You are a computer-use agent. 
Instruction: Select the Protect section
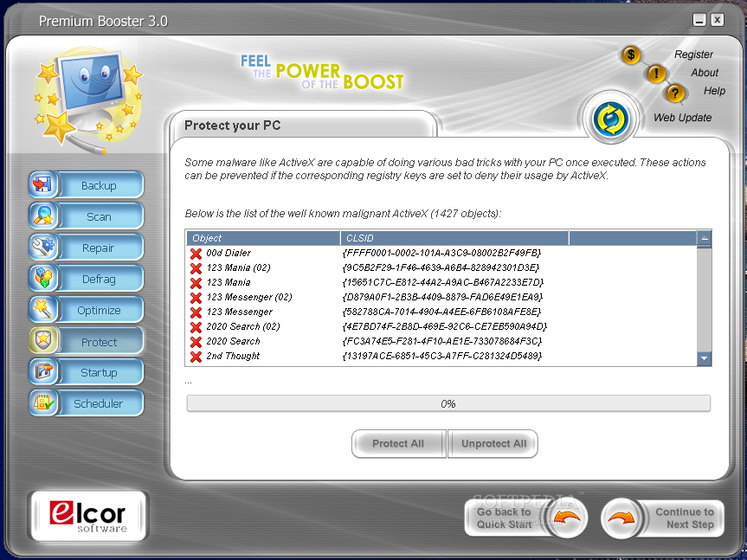(x=99, y=341)
